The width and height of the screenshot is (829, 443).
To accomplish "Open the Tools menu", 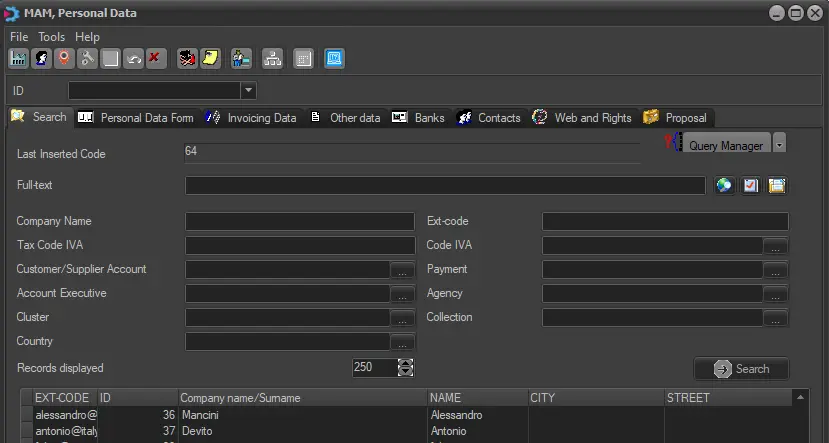I will point(51,37).
